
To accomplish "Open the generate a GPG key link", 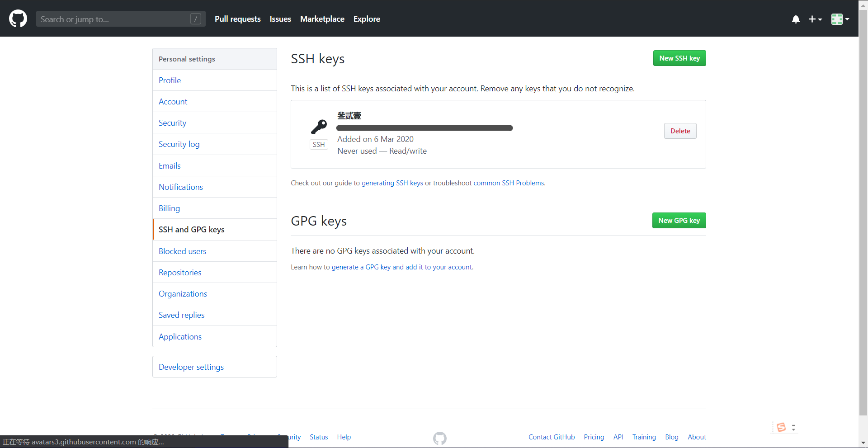I will pos(402,267).
